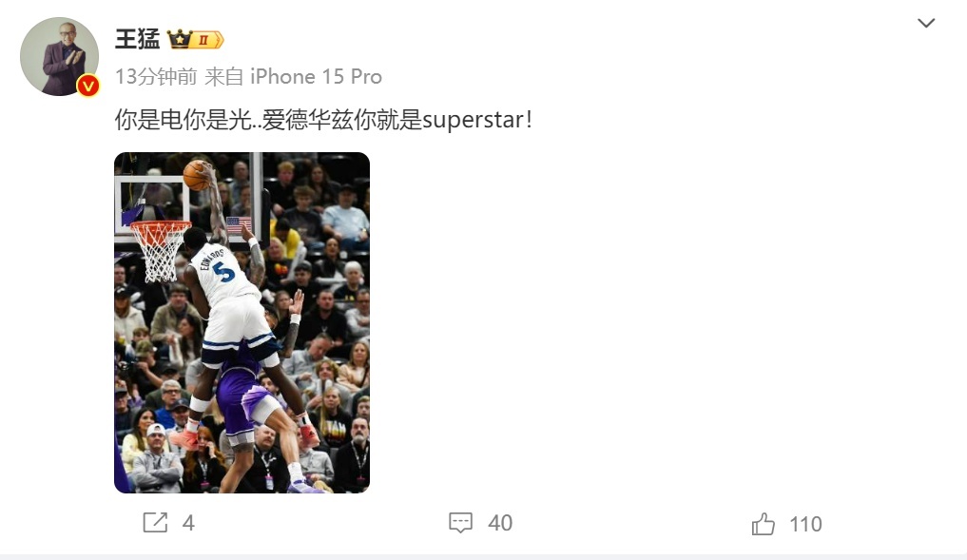Click the repost count 4
967x560 pixels.
point(188,523)
